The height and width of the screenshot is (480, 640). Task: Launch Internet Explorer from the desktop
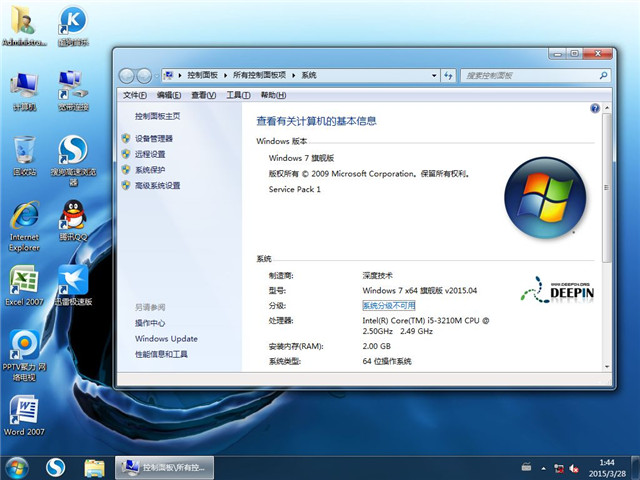coord(24,225)
